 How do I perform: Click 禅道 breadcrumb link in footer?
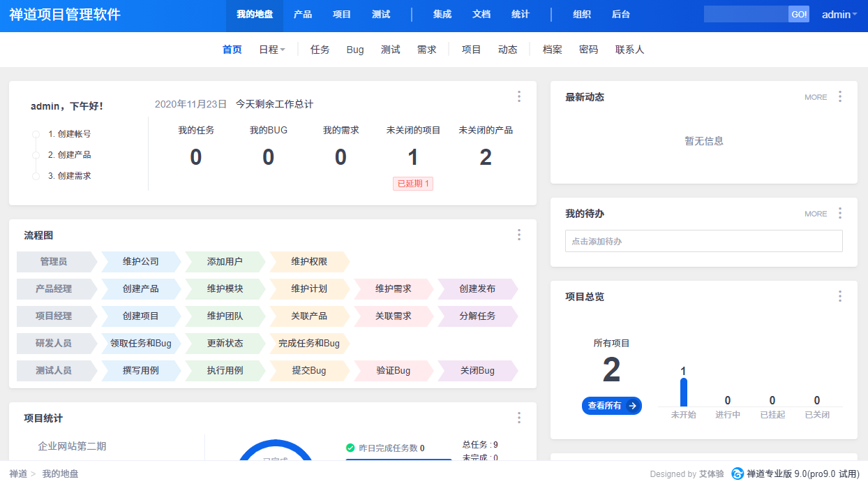[x=18, y=474]
